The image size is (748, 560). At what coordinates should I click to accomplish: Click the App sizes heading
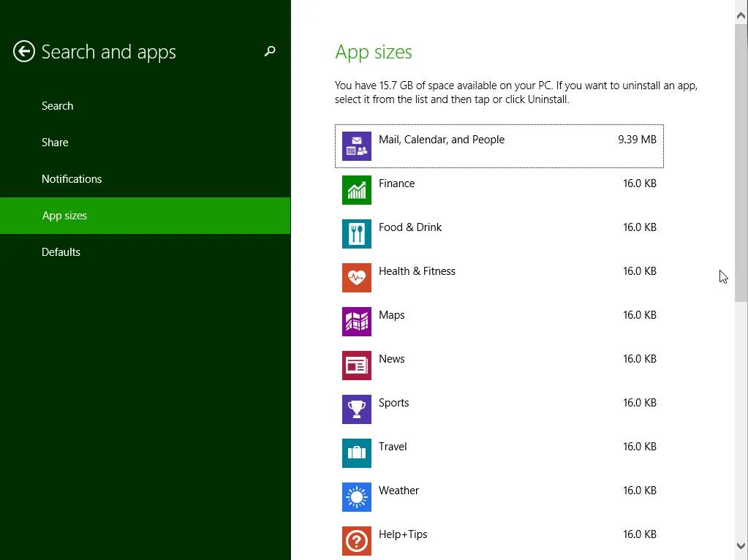point(374,52)
